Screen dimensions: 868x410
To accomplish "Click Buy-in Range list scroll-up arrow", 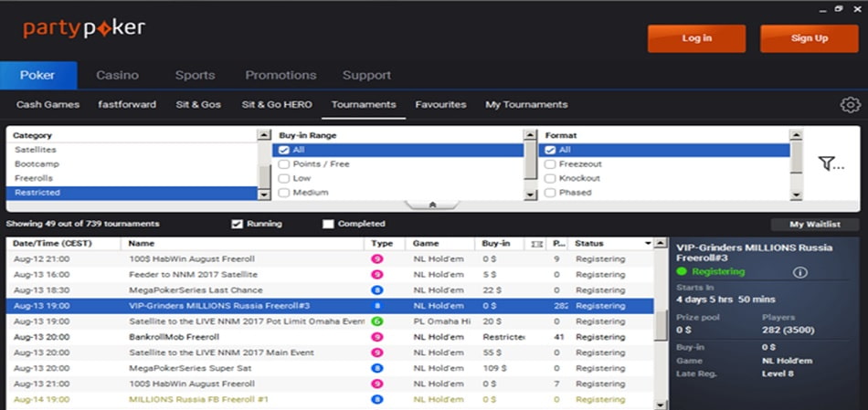I will [530, 135].
